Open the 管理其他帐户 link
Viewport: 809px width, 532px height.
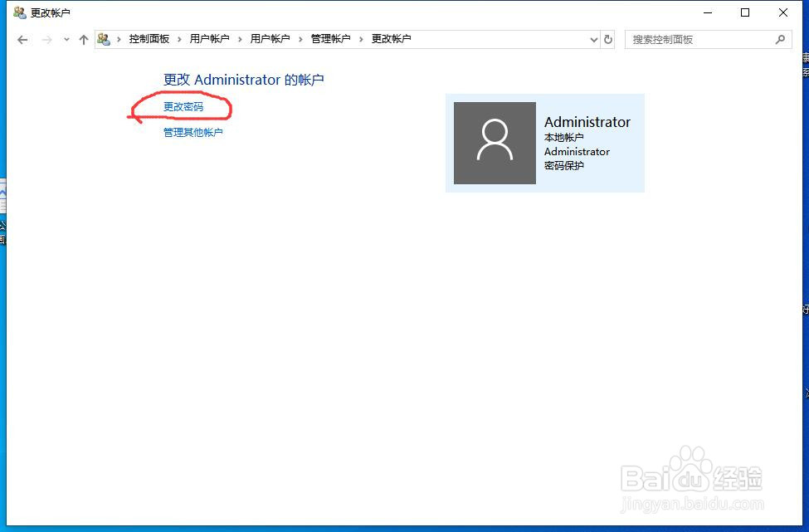tap(193, 131)
